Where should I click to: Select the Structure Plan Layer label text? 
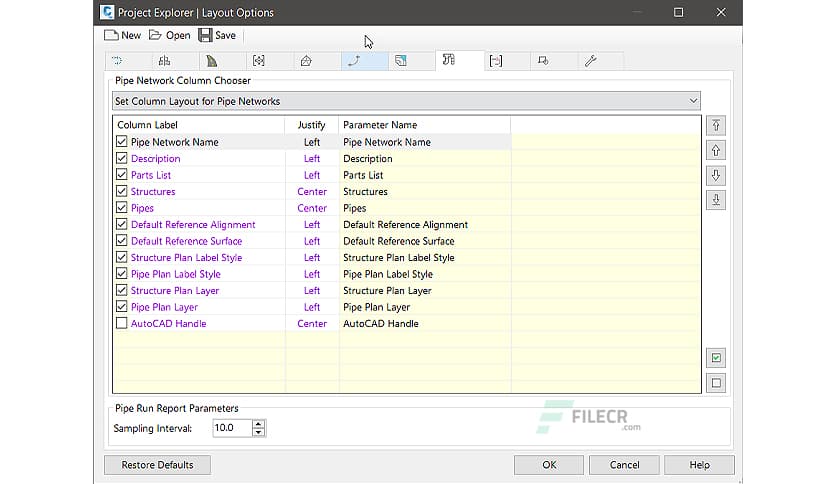click(x=175, y=291)
